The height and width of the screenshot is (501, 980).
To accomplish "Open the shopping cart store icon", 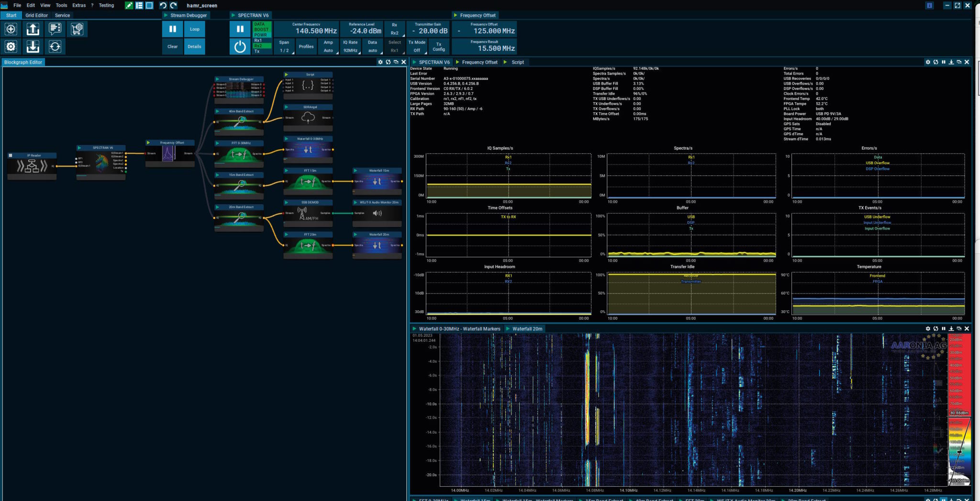I will (x=77, y=29).
